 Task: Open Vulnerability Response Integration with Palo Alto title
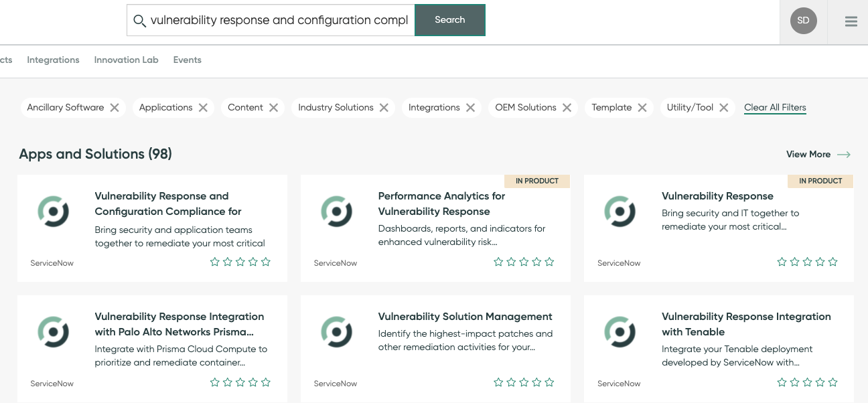[179, 324]
